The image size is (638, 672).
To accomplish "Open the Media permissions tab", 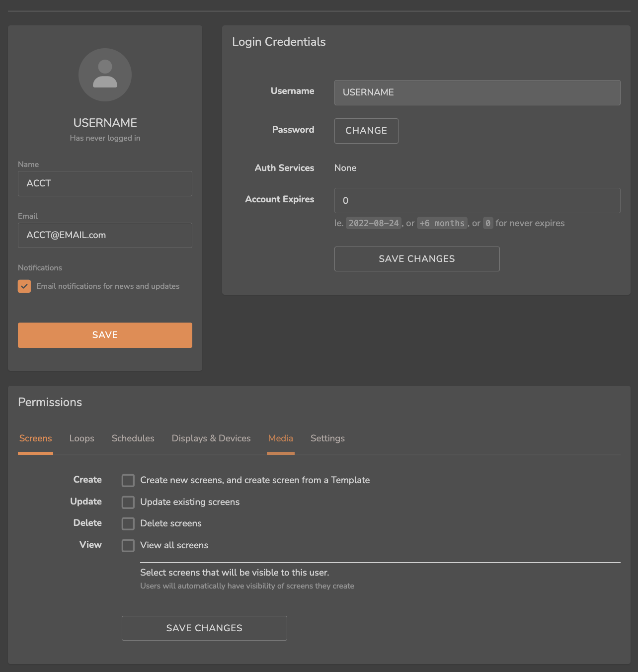I will [280, 438].
